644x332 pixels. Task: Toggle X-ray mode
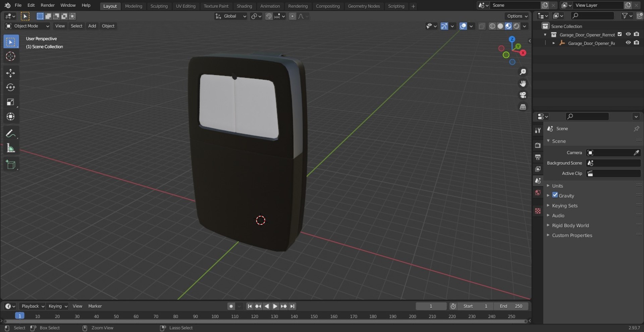click(482, 26)
